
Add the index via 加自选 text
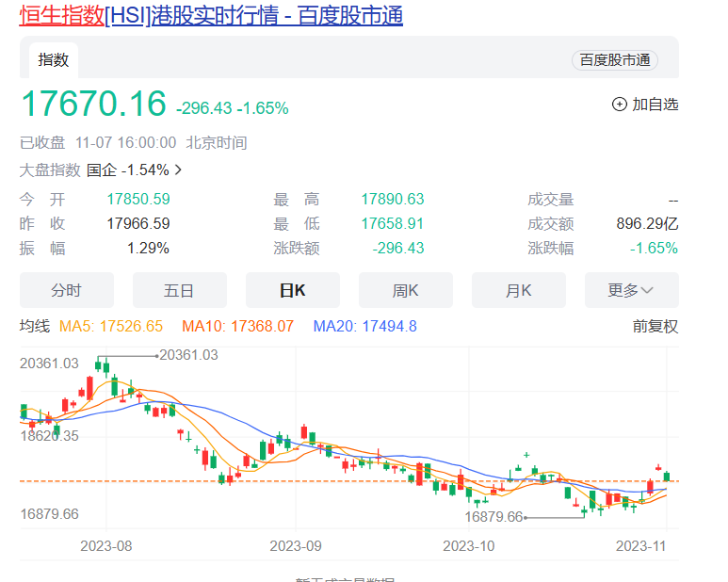pos(655,105)
